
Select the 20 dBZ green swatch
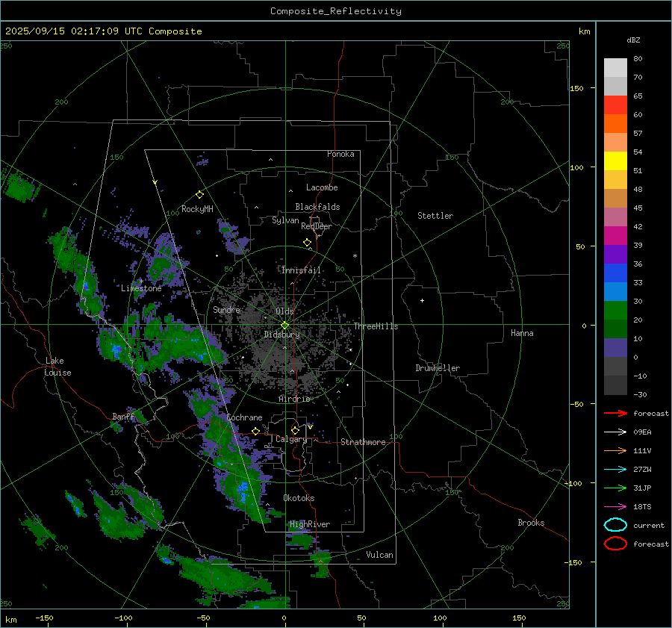[x=615, y=310]
